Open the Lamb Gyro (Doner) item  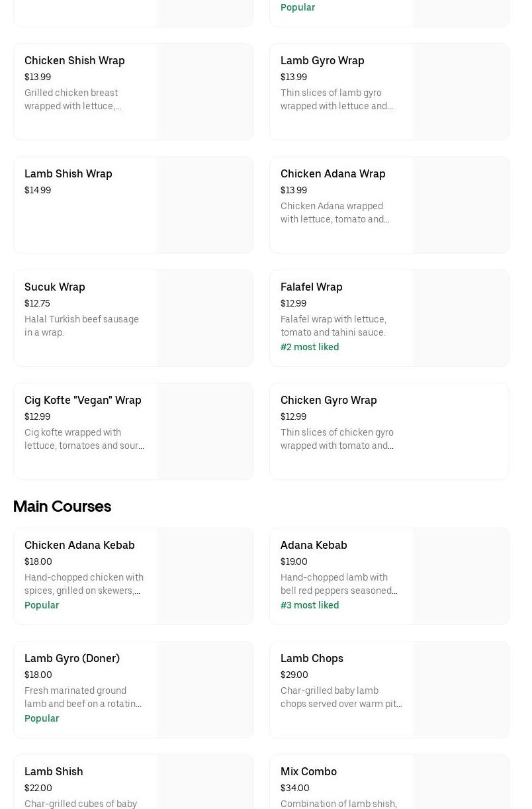click(x=72, y=659)
